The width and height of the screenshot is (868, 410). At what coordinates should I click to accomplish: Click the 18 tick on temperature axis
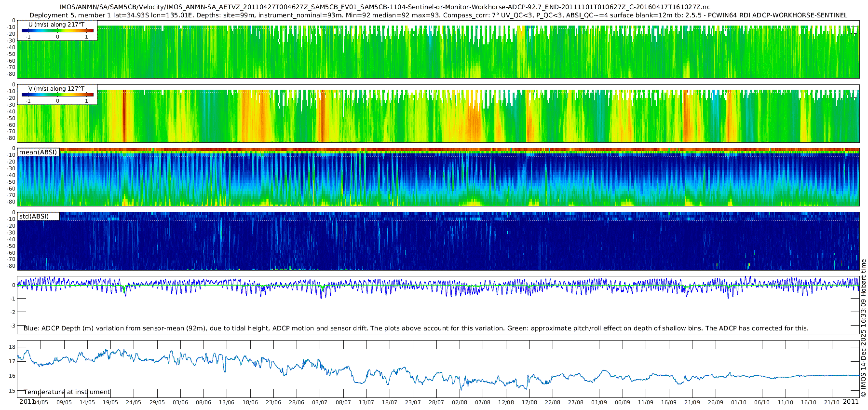(x=12, y=347)
